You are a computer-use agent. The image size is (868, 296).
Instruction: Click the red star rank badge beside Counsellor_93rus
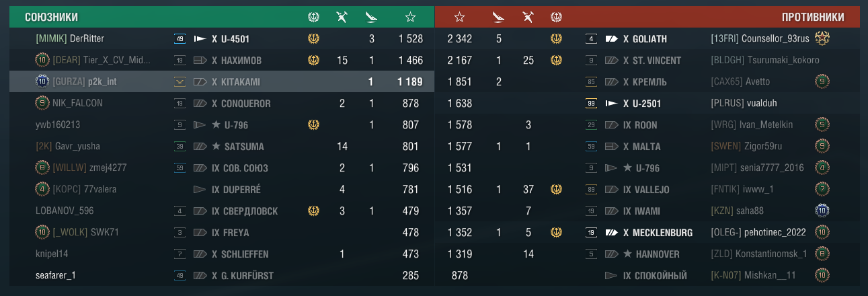822,38
